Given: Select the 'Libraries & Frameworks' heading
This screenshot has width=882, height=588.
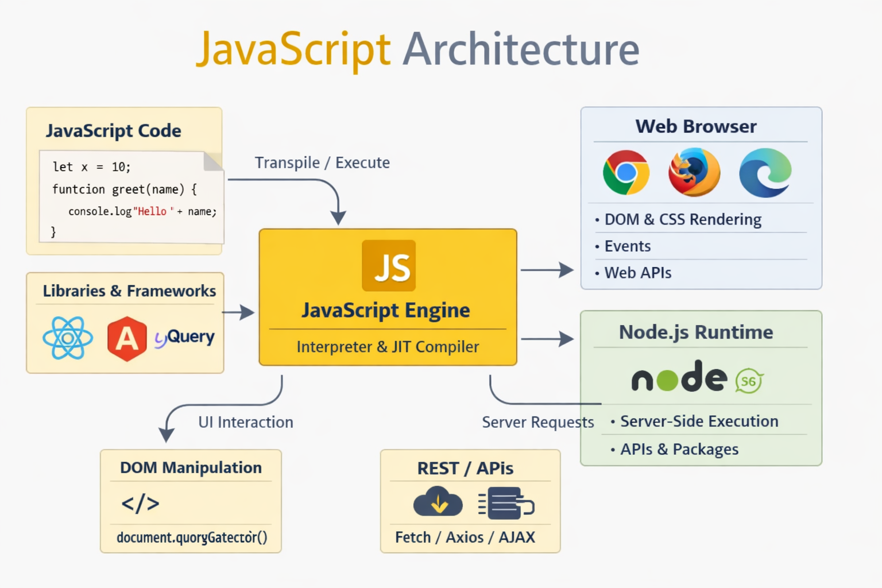Looking at the screenshot, I should [x=130, y=291].
